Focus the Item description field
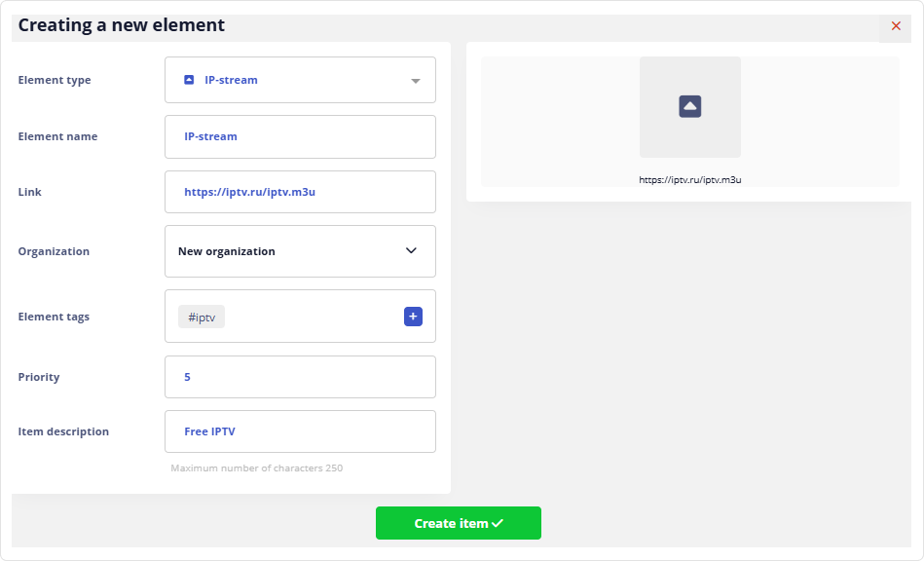Screen dimensions: 924x561 pyautogui.click(x=300, y=431)
